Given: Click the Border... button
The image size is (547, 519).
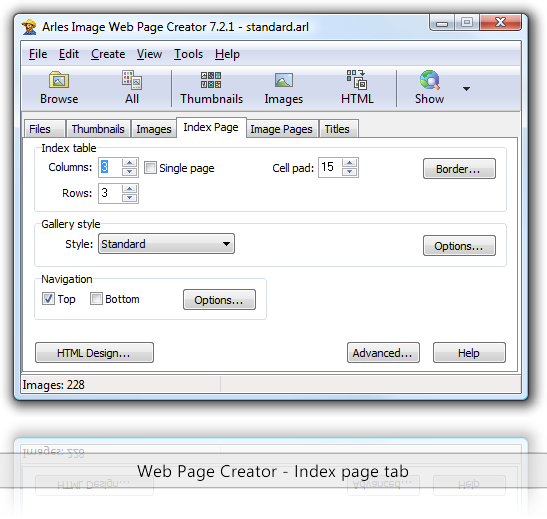Looking at the screenshot, I should tap(459, 169).
